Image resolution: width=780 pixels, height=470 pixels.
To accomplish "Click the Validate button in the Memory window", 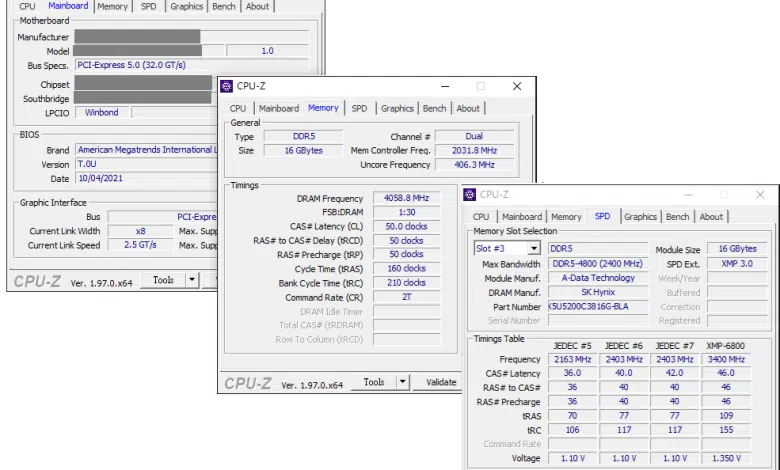I will (x=439, y=382).
